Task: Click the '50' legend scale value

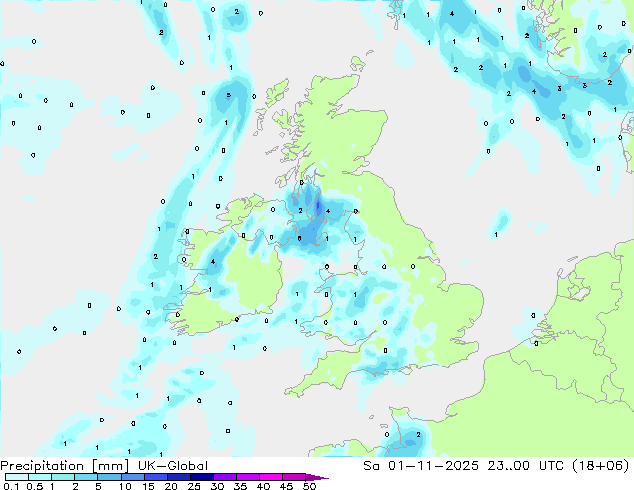Action: click(x=309, y=486)
